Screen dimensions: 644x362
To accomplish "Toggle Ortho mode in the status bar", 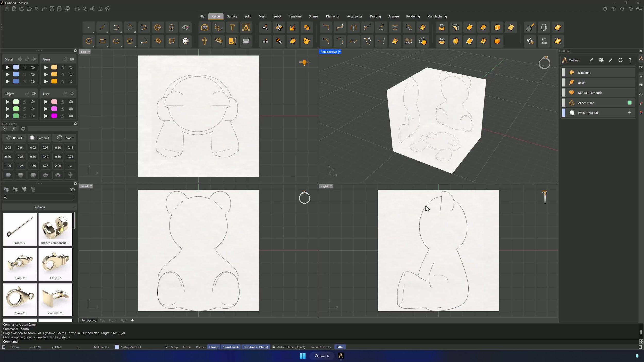I will point(187,347).
